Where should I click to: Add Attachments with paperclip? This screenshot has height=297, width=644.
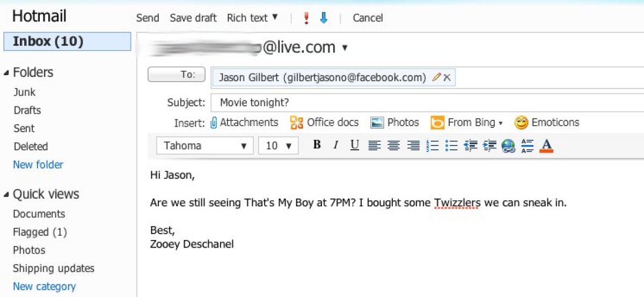(x=244, y=122)
